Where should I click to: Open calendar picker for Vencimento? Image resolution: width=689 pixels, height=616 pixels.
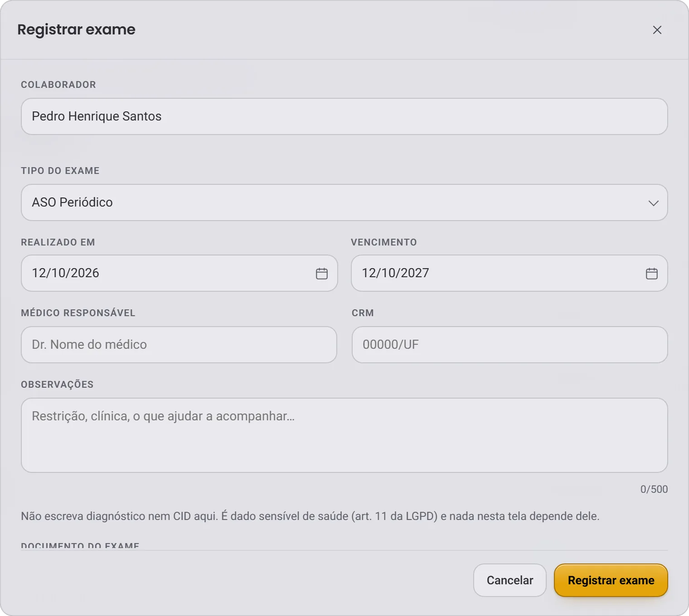pos(652,273)
